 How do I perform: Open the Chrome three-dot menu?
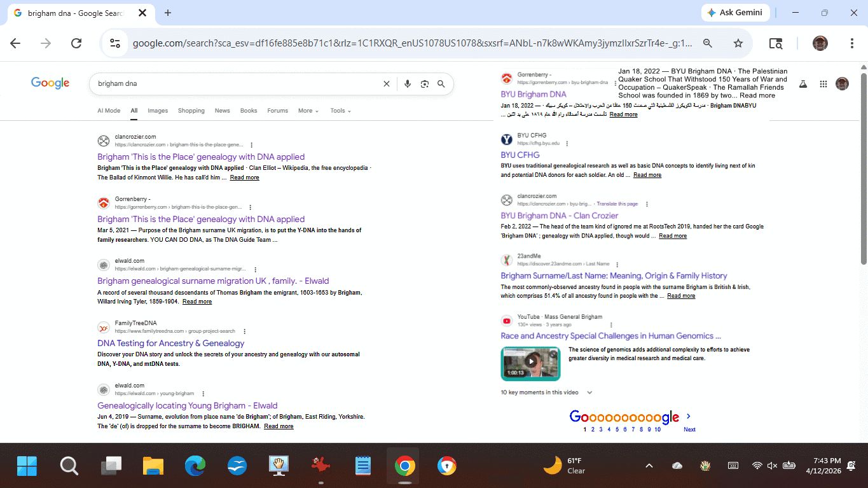pos(852,43)
